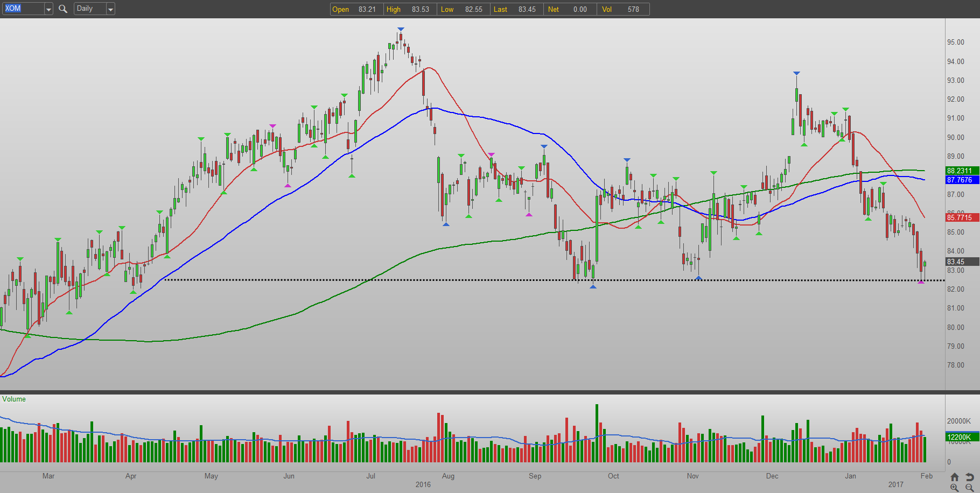Screen dimensions: 980x493
Task: Click the Oct date axis label
Action: [x=613, y=476]
